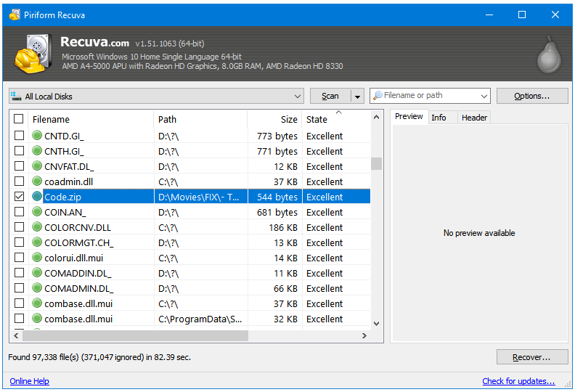Image resolution: width=575 pixels, height=392 pixels.
Task: Check the box for the 37 KB combase.dll.mui
Action: pyautogui.click(x=19, y=303)
